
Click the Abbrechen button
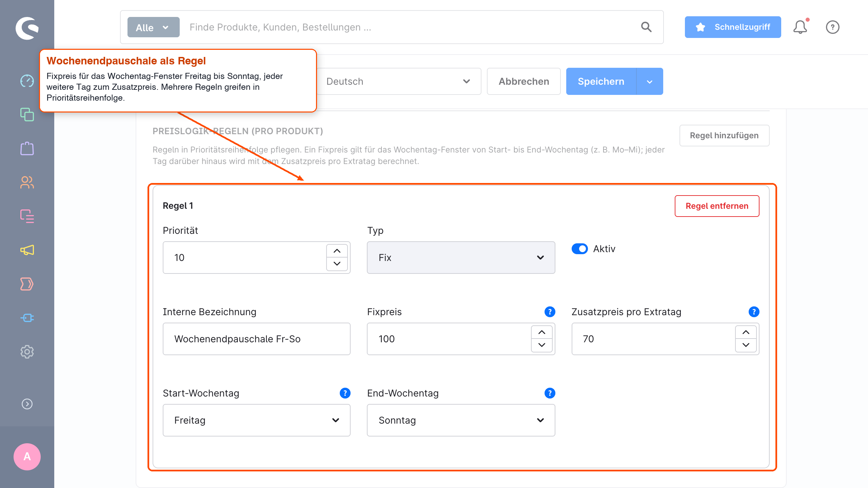[524, 81]
